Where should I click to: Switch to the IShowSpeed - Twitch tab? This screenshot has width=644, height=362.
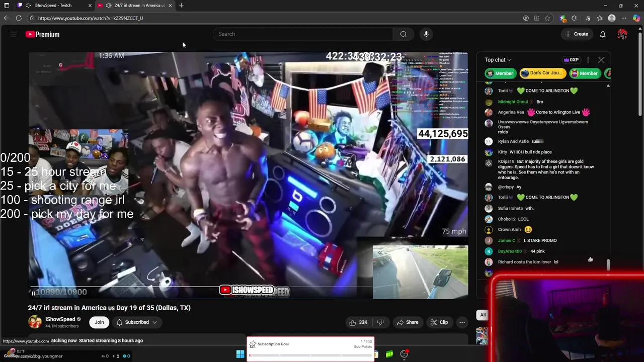coord(53,5)
